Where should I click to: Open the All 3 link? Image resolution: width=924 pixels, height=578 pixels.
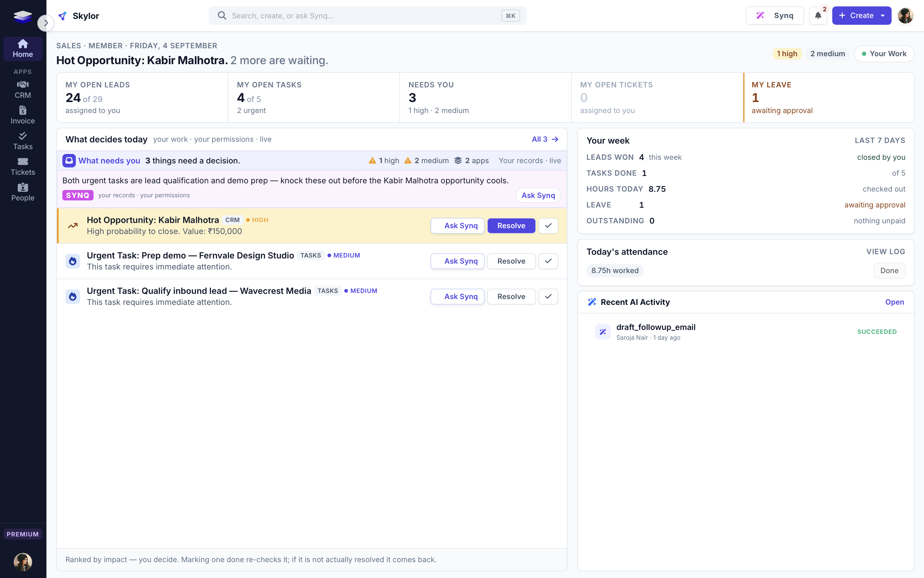coord(545,139)
